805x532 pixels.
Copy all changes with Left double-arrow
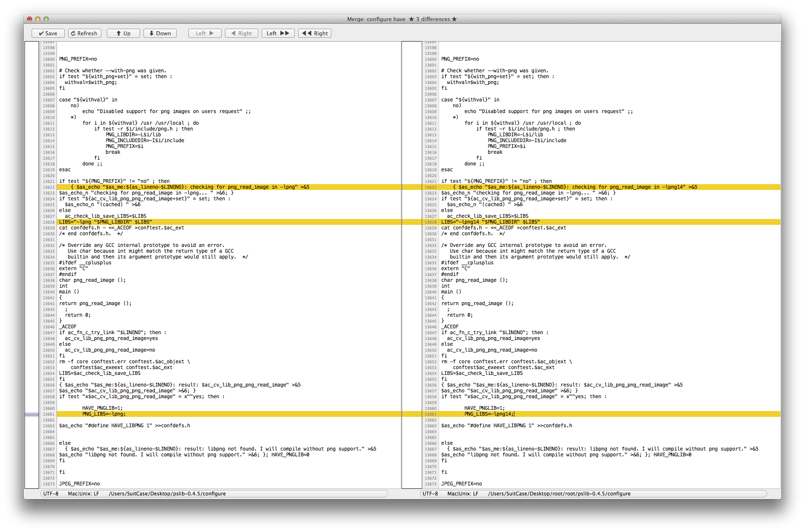click(x=278, y=33)
